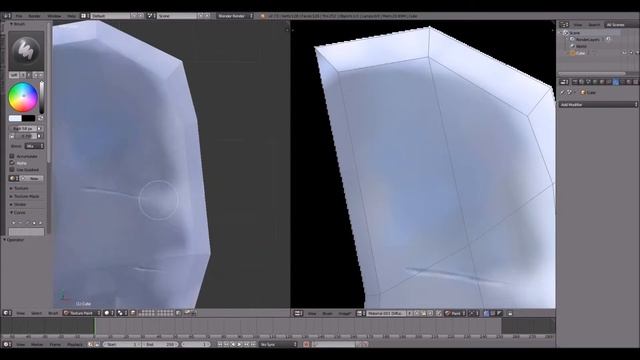
Task: Open the Blend mode Mix dropdown
Action: pos(34,146)
